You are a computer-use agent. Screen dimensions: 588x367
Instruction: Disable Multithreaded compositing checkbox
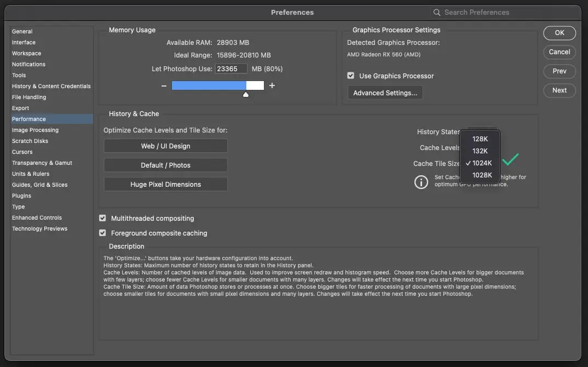coord(102,218)
